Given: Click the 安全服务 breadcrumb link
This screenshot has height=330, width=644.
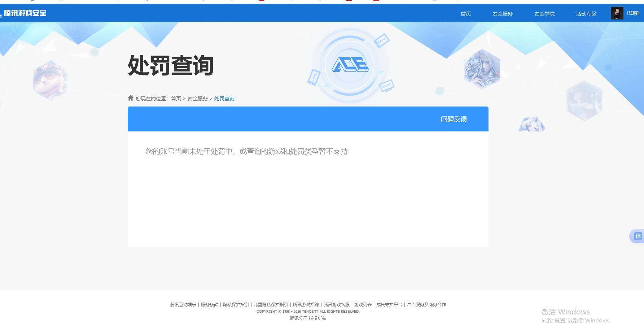Looking at the screenshot, I should pyautogui.click(x=197, y=98).
